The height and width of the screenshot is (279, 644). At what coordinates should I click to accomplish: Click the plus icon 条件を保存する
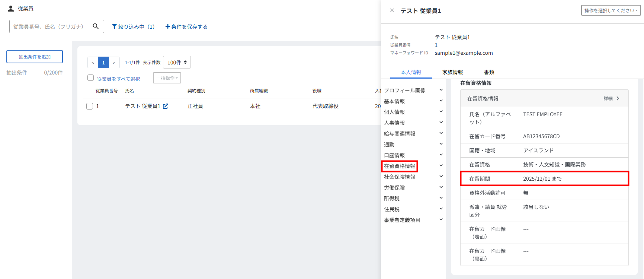coord(167,26)
